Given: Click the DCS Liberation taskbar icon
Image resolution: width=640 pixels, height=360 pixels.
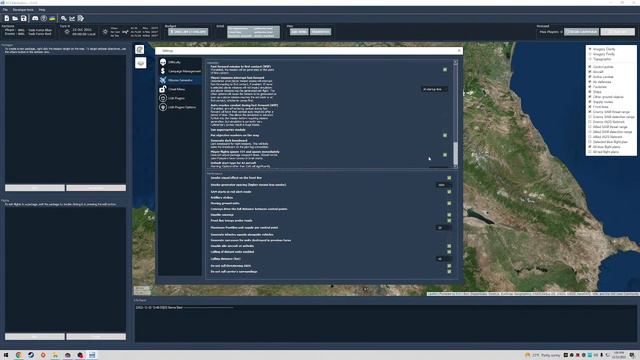Looking at the screenshot, I should point(92,355).
